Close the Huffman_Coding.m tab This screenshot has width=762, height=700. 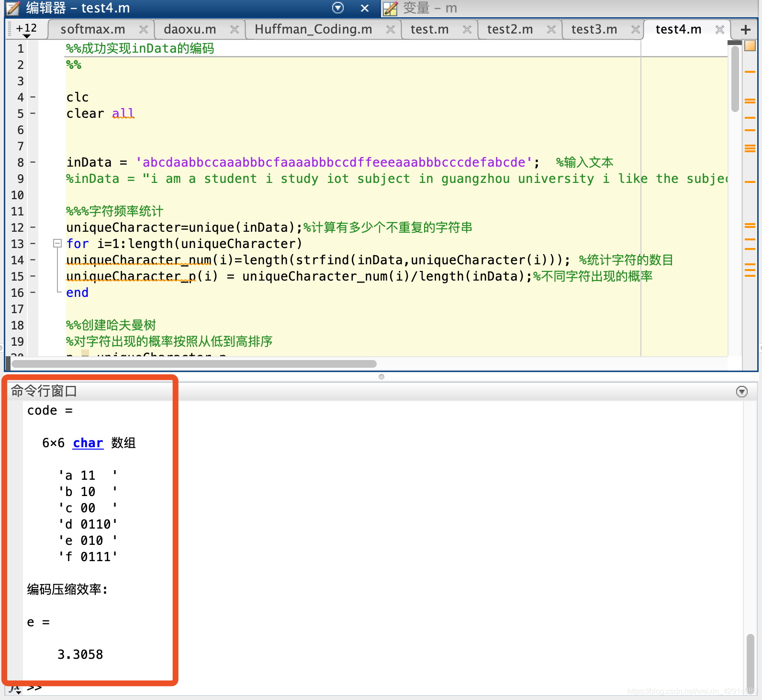(390, 30)
